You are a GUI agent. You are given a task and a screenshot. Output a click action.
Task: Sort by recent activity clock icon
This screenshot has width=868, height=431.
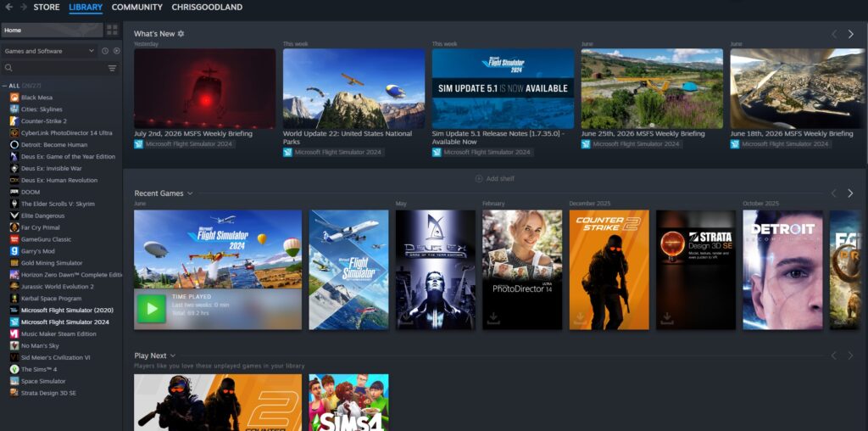point(105,51)
